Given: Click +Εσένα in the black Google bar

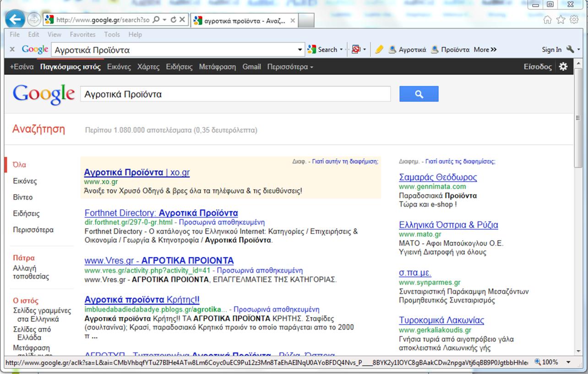Looking at the screenshot, I should coord(22,67).
